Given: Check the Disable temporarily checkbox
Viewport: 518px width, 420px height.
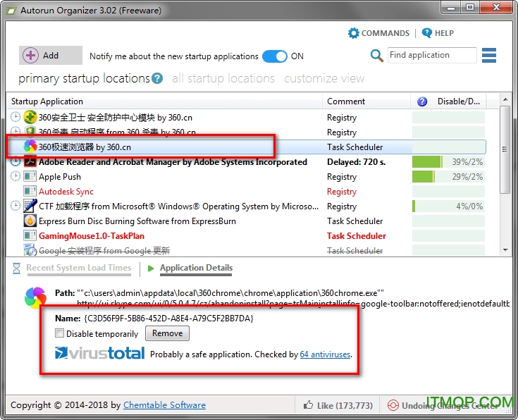Looking at the screenshot, I should pos(60,333).
